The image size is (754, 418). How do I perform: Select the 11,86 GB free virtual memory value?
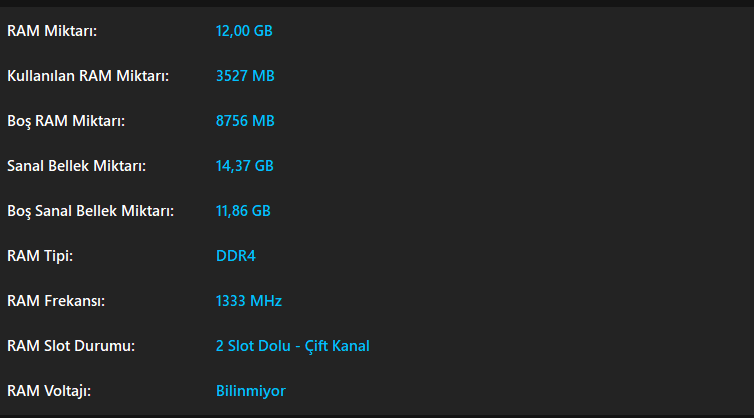pos(243,211)
